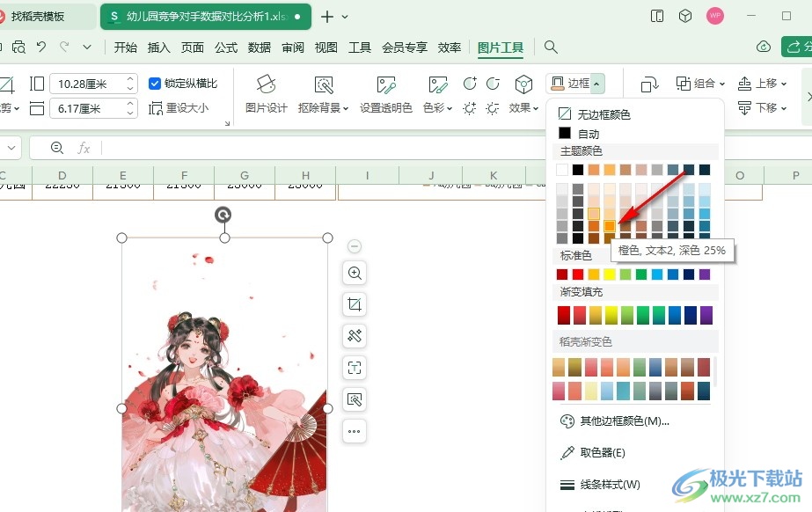Click the rotate picture icon left of 组合
This screenshot has width=812, height=512.
click(649, 84)
